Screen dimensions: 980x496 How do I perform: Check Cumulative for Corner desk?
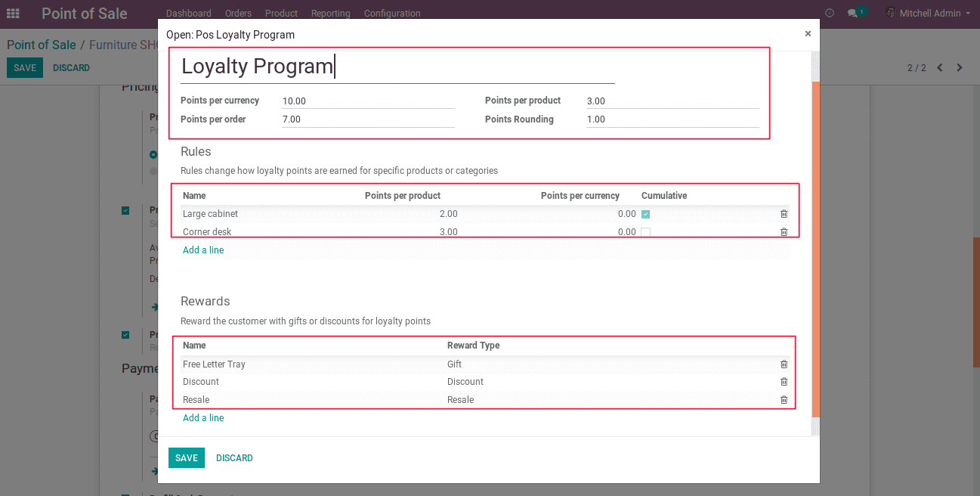(x=645, y=232)
